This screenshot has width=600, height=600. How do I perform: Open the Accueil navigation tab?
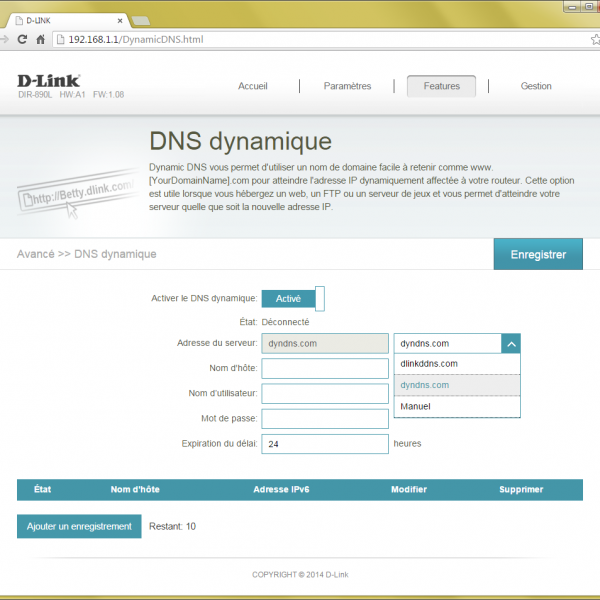pos(253,86)
